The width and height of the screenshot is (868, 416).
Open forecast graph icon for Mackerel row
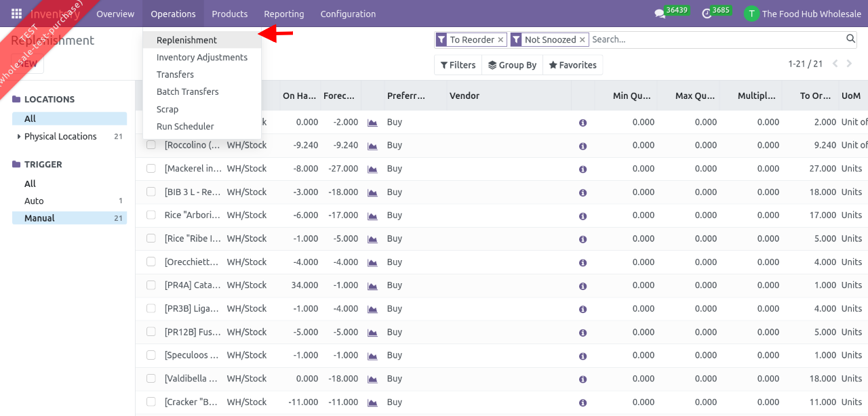coord(372,169)
